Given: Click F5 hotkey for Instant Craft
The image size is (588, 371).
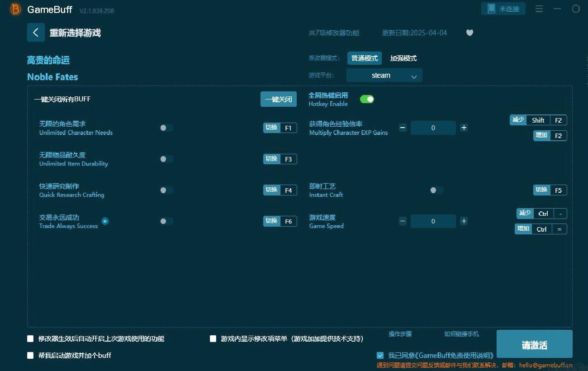Looking at the screenshot, I should [550, 190].
